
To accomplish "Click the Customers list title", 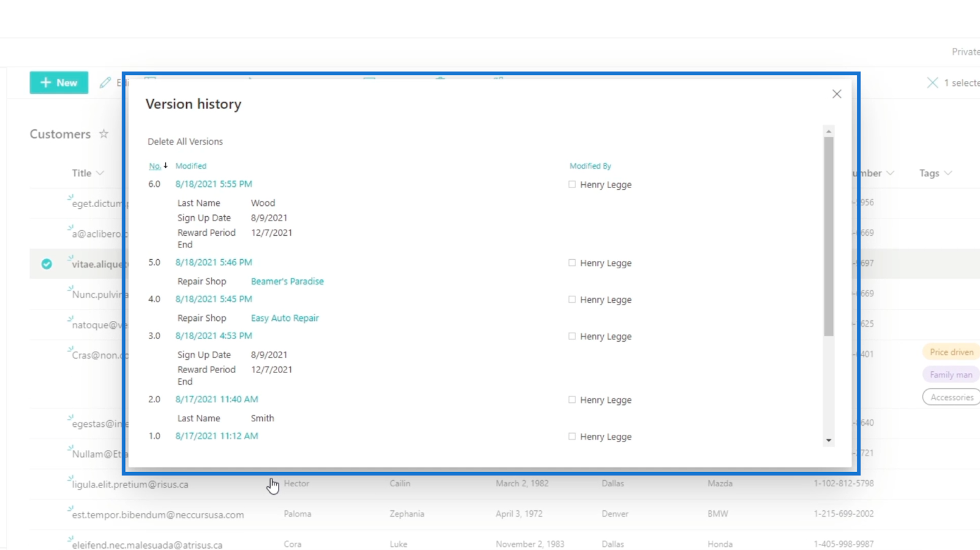I will pyautogui.click(x=60, y=134).
